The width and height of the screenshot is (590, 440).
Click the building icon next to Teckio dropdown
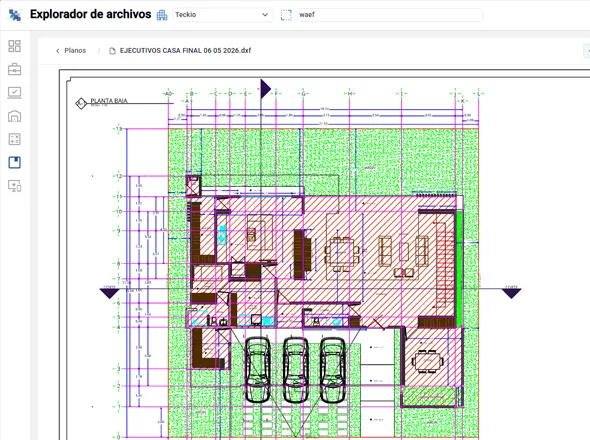(x=162, y=15)
